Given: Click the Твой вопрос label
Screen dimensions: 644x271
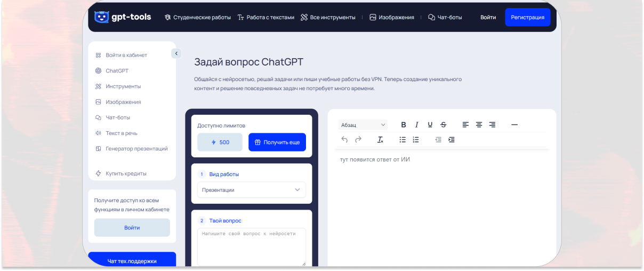Looking at the screenshot, I should [x=226, y=220].
